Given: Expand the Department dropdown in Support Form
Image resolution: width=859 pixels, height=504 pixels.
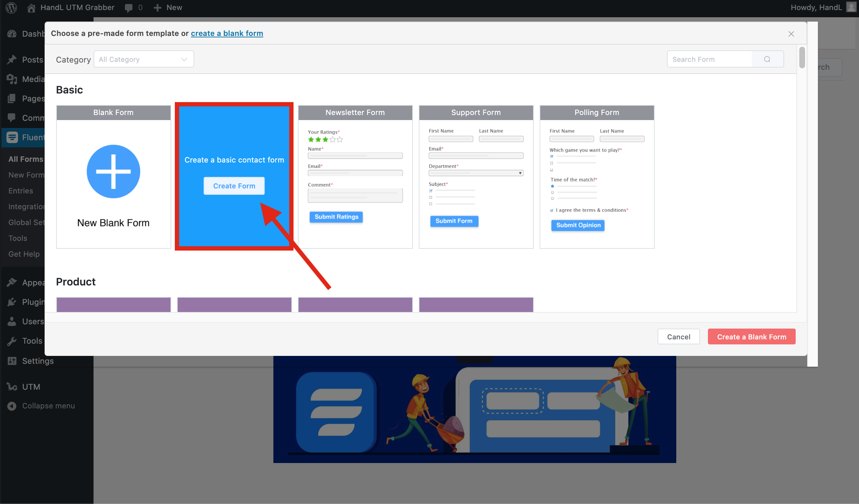Looking at the screenshot, I should click(x=476, y=173).
